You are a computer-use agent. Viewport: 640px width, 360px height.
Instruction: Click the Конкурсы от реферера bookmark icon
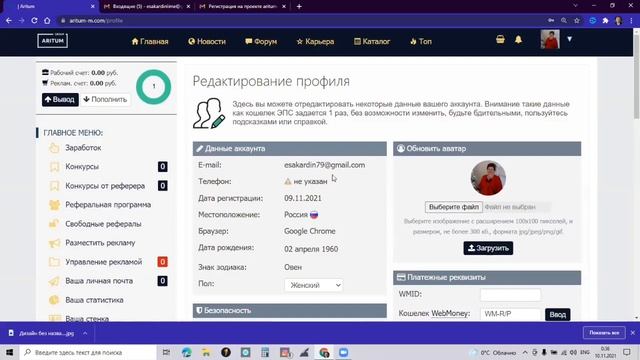[x=54, y=186]
